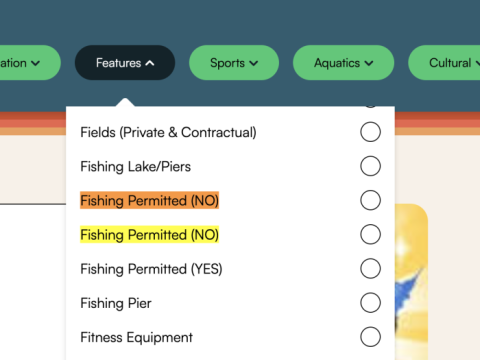Click the Fitness Equipment label text
This screenshot has height=360, width=480.
point(137,337)
